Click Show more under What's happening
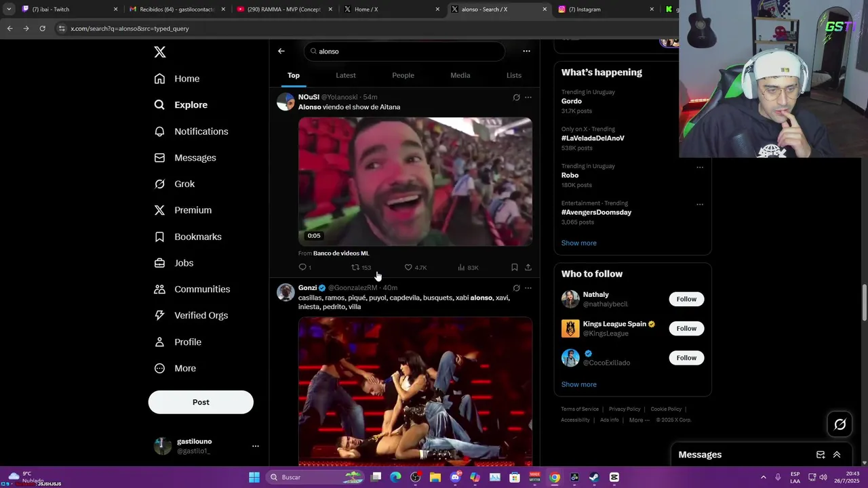Viewport: 868px width, 488px height. (579, 243)
